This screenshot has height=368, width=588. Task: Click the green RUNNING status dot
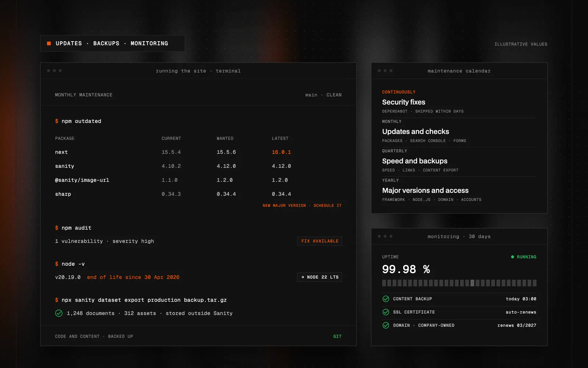513,257
